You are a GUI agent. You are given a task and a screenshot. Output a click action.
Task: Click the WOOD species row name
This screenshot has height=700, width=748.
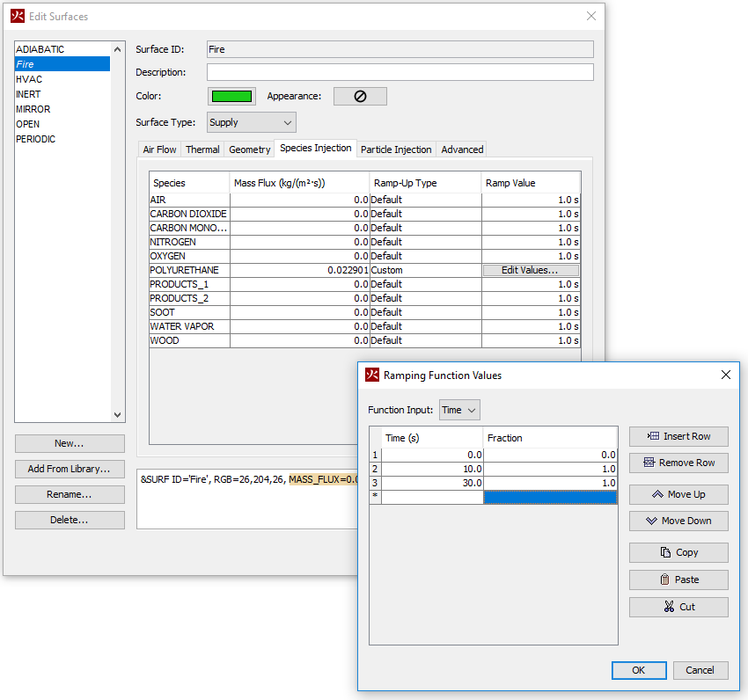point(189,340)
